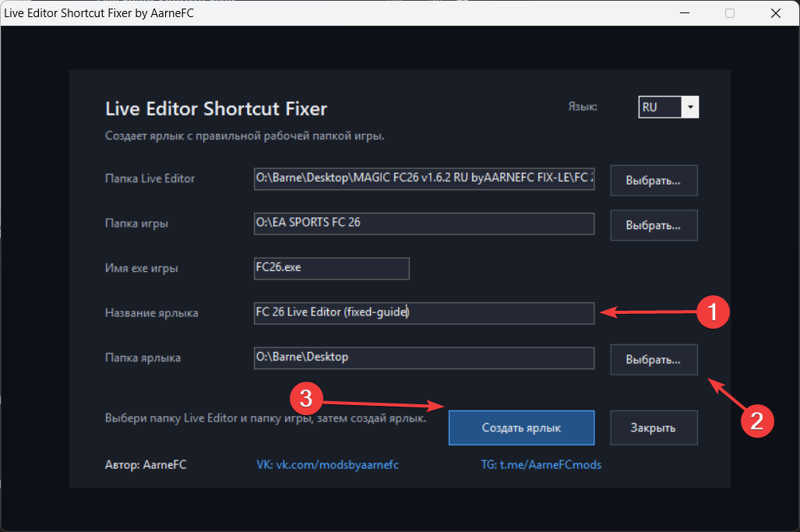Click into the FC26.exe name field

pyautogui.click(x=332, y=269)
